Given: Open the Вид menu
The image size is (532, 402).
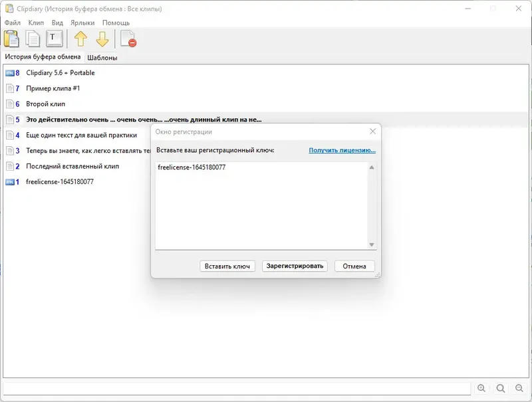Looking at the screenshot, I should point(57,23).
